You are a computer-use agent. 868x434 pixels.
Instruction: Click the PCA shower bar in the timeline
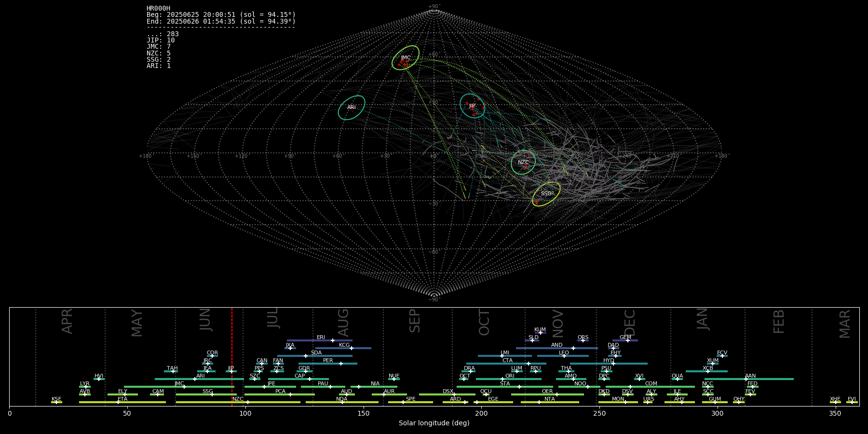(280, 394)
